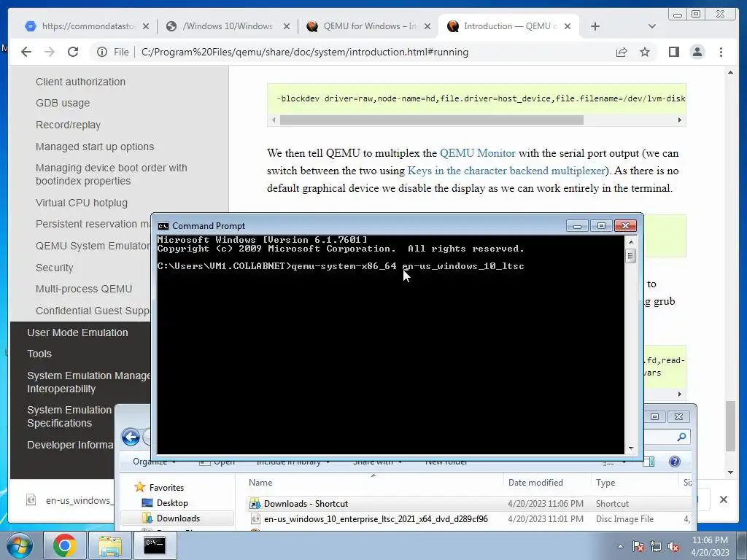Click Command Prompt scrollbar thumb

pyautogui.click(x=631, y=256)
